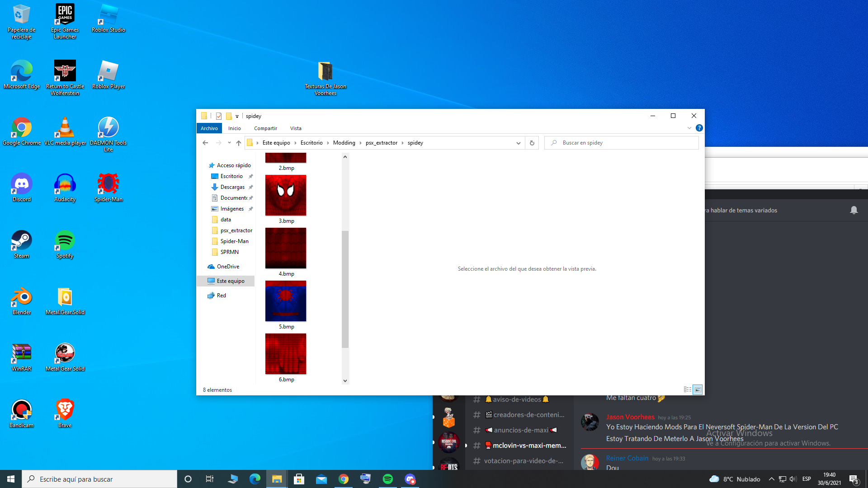Select Descargas in Quick Access
This screenshot has height=488, width=868.
pos(232,187)
